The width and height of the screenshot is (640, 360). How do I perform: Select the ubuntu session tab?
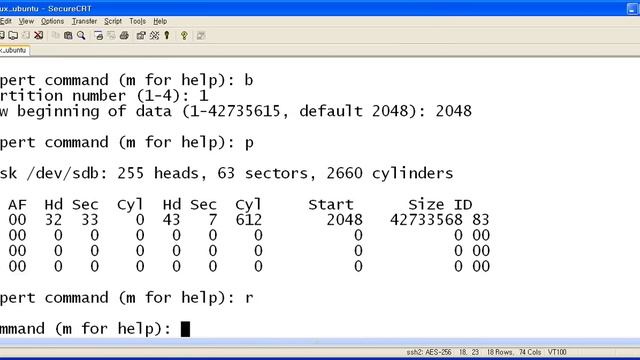[14, 50]
